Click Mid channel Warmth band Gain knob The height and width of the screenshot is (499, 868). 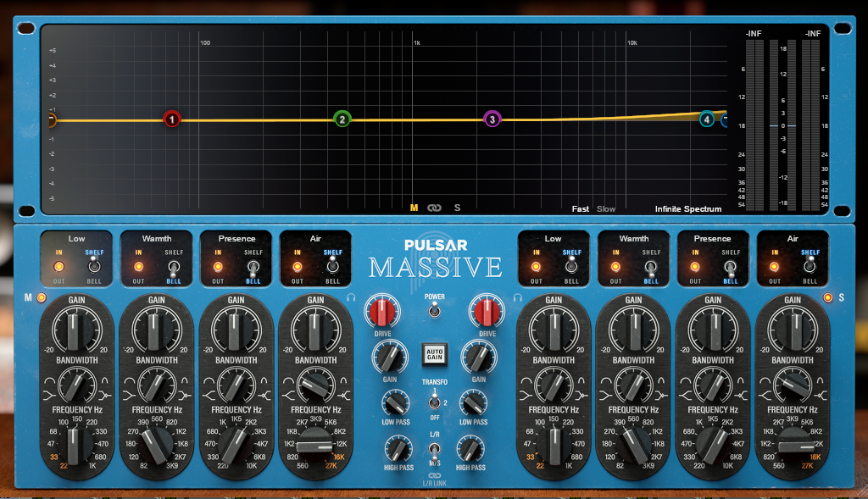(x=156, y=330)
